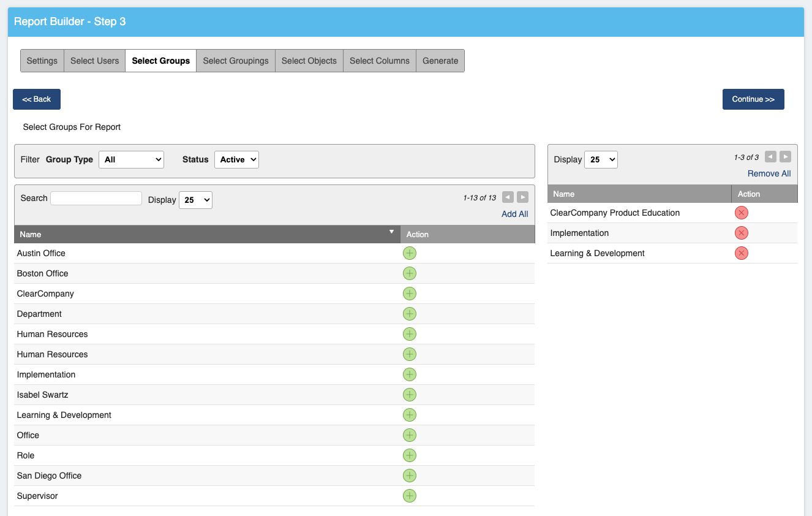Click the "San Diego Office" group name
This screenshot has width=812, height=516.
(x=49, y=476)
